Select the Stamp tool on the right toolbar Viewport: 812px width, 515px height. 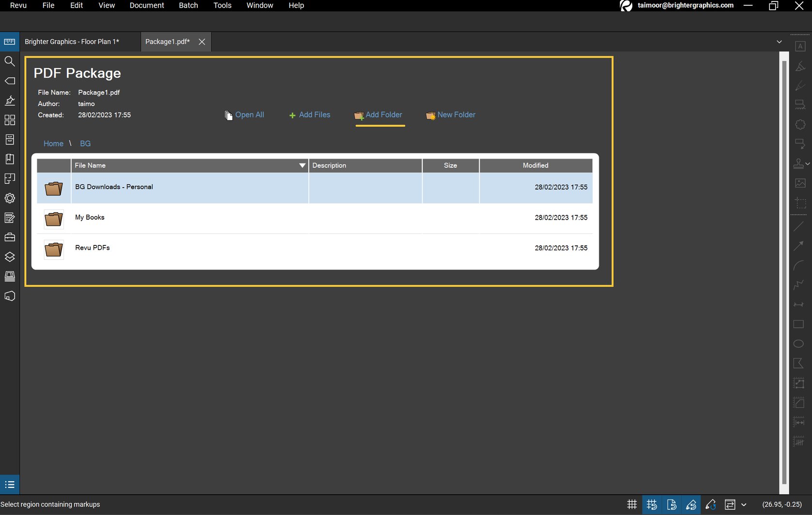click(799, 163)
